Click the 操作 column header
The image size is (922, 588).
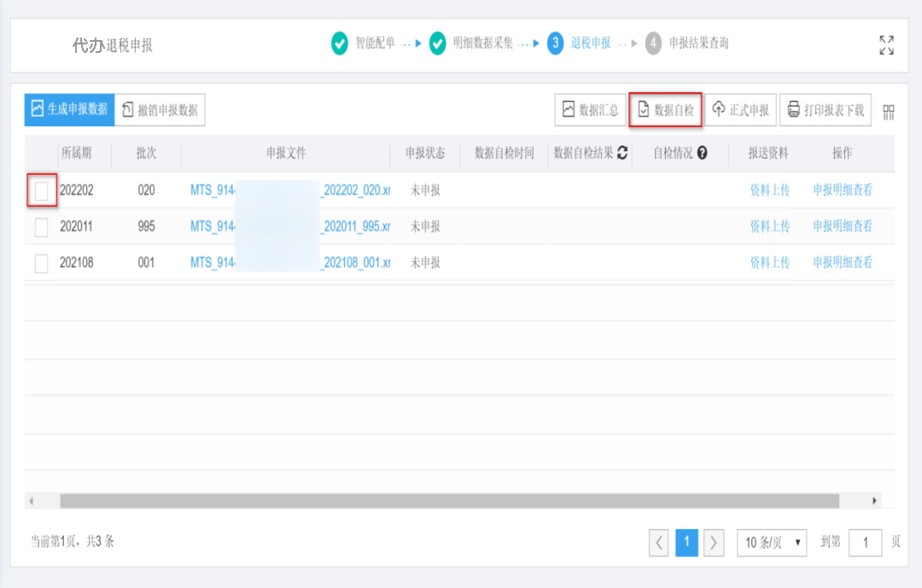pos(842,153)
